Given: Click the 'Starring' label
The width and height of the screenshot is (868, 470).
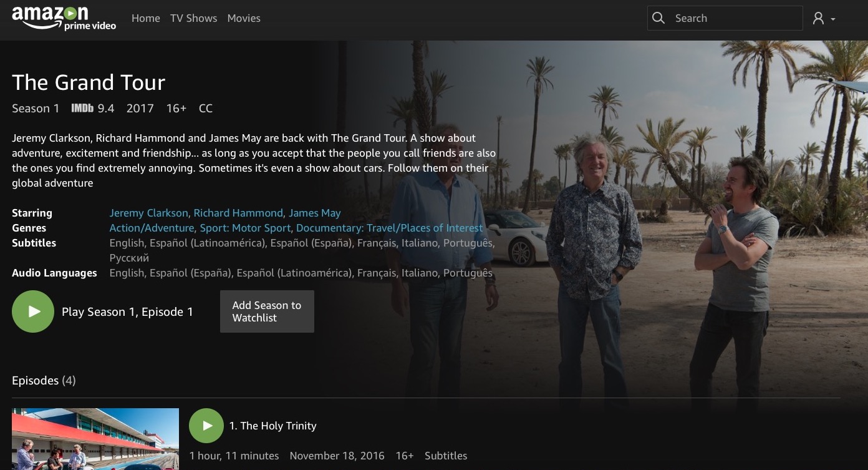Looking at the screenshot, I should click(32, 213).
